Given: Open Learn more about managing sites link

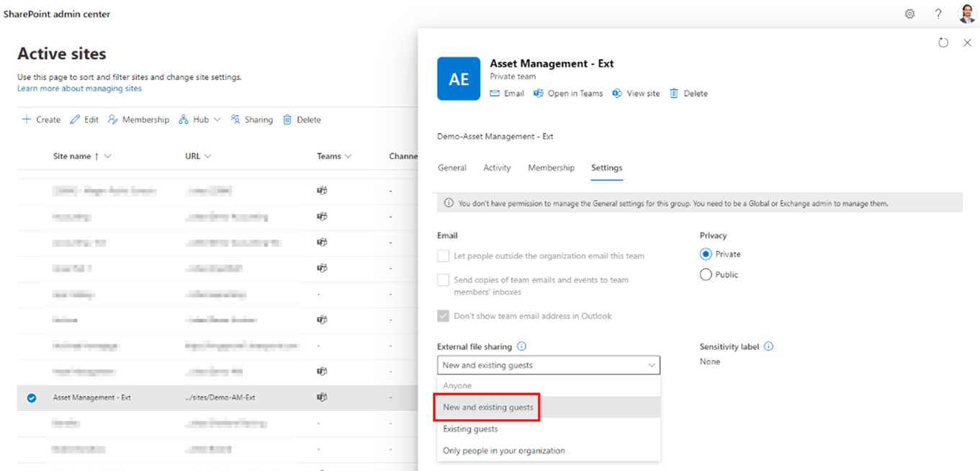Looking at the screenshot, I should point(79,89).
